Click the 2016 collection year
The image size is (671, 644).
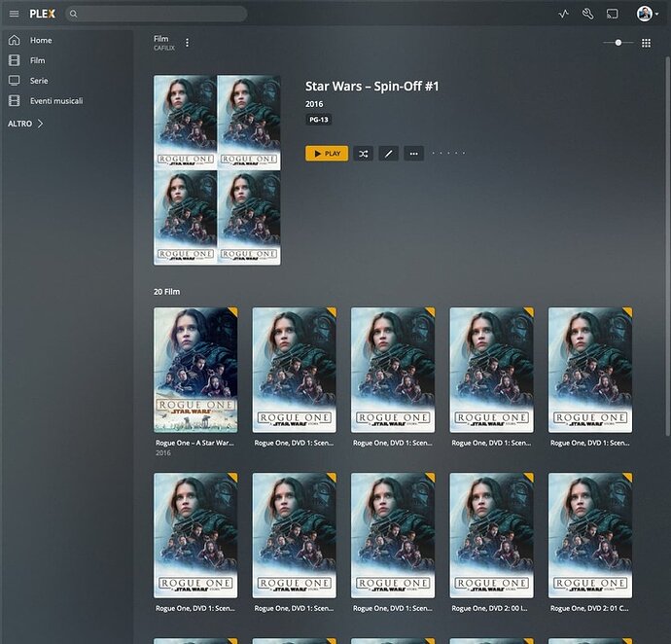[314, 104]
